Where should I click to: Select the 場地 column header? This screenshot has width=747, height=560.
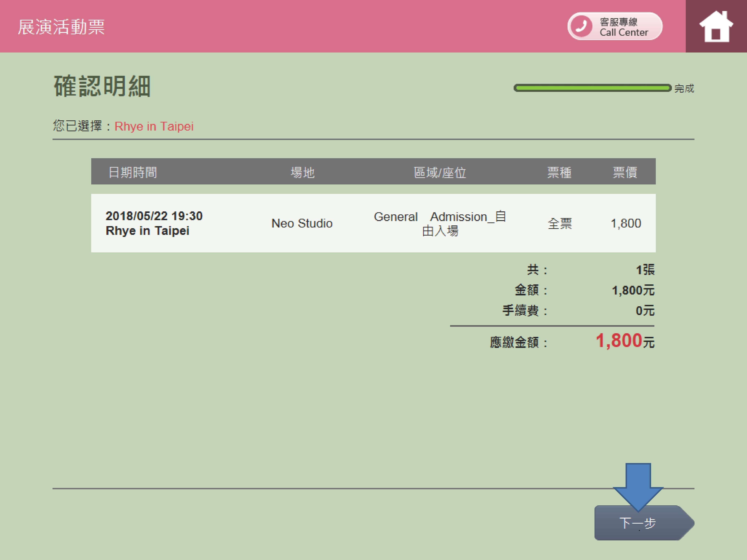tap(303, 172)
